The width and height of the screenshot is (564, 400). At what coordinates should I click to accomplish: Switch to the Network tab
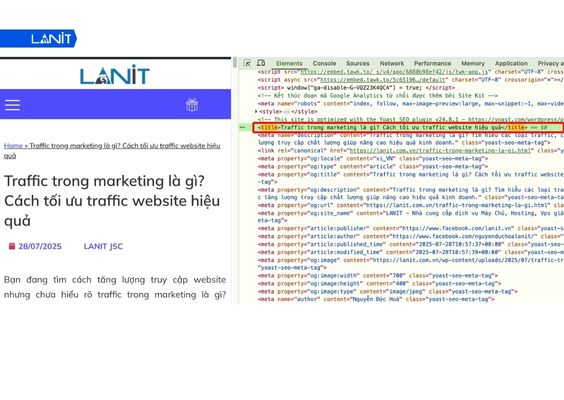click(x=392, y=63)
